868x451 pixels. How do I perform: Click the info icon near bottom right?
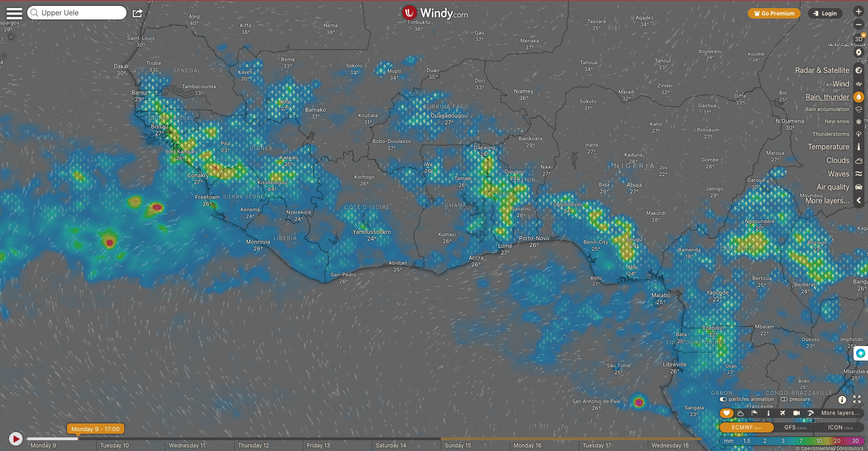[x=842, y=400]
